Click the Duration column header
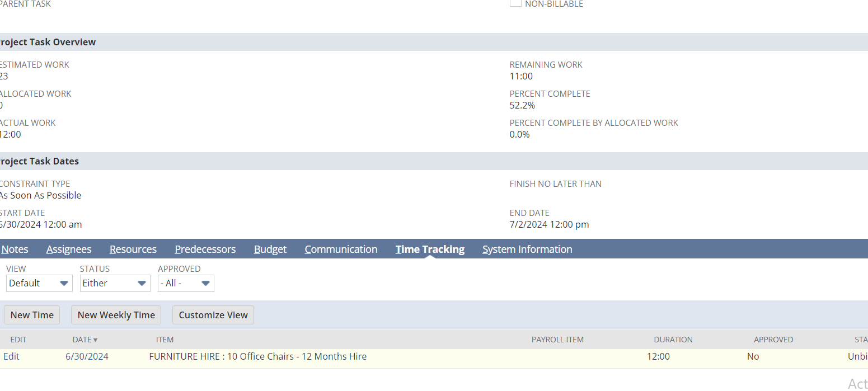 [673, 340]
